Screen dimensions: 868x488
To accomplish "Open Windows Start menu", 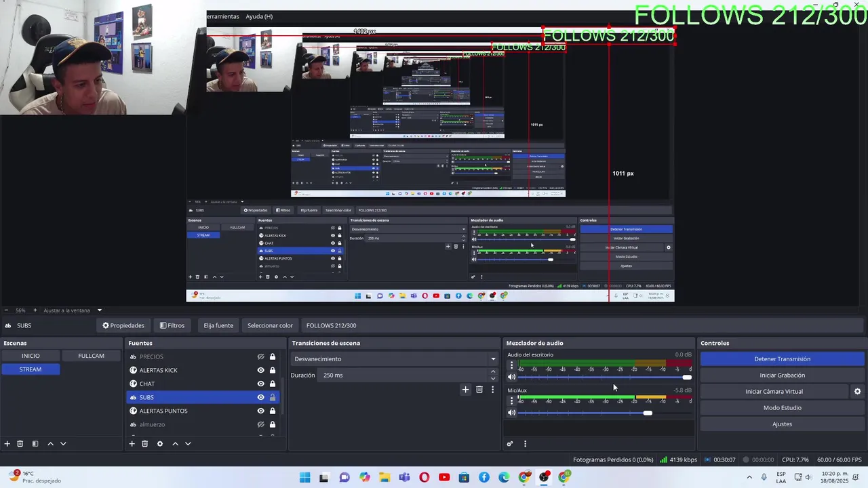I will coord(304,478).
